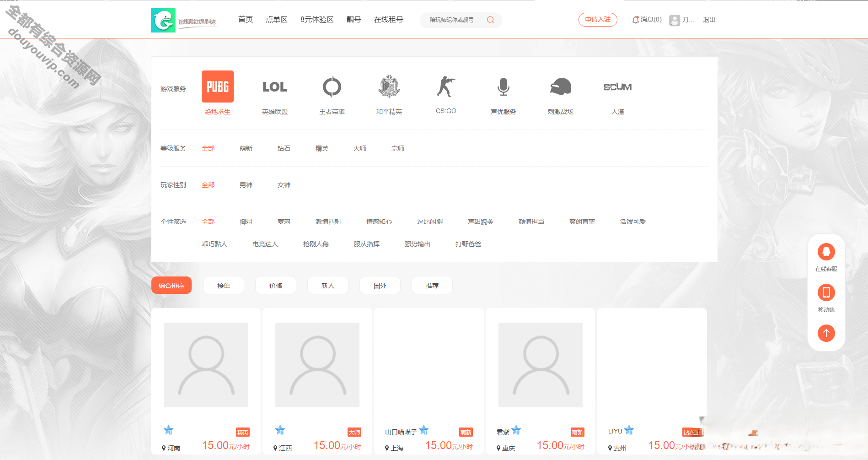Viewport: 868px width, 460px height.
Task: Click the star badge on 河南 card
Action: 168,430
